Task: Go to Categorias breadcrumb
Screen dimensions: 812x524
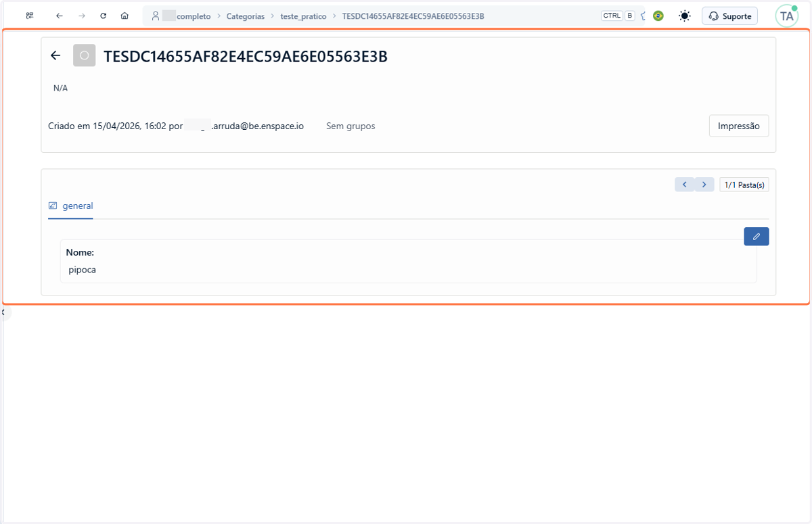Action: (246, 16)
